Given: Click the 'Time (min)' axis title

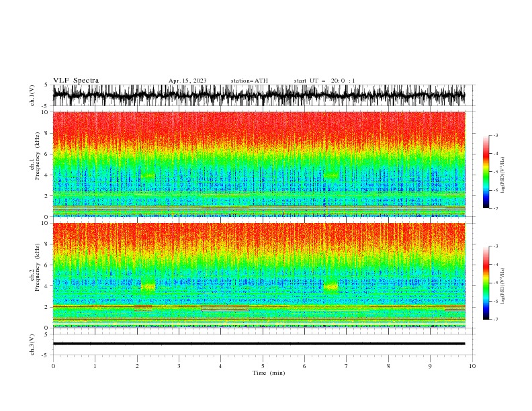Looking at the screenshot, I should [x=269, y=373].
